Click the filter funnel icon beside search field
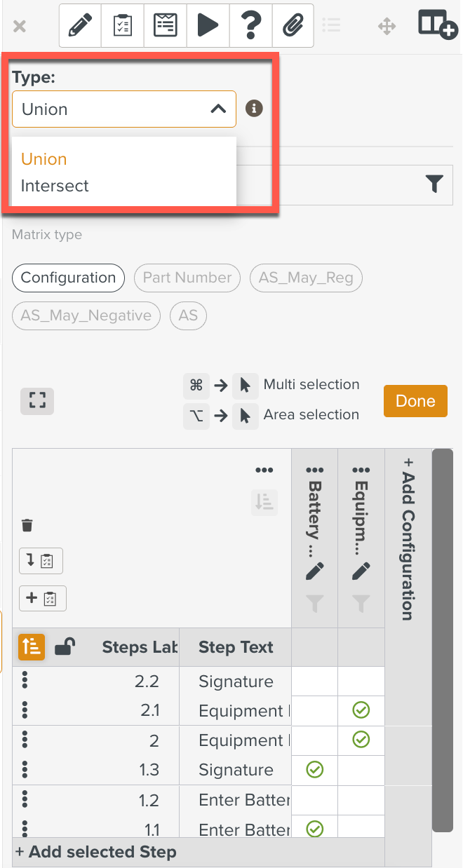The width and height of the screenshot is (463, 868). tap(435, 184)
